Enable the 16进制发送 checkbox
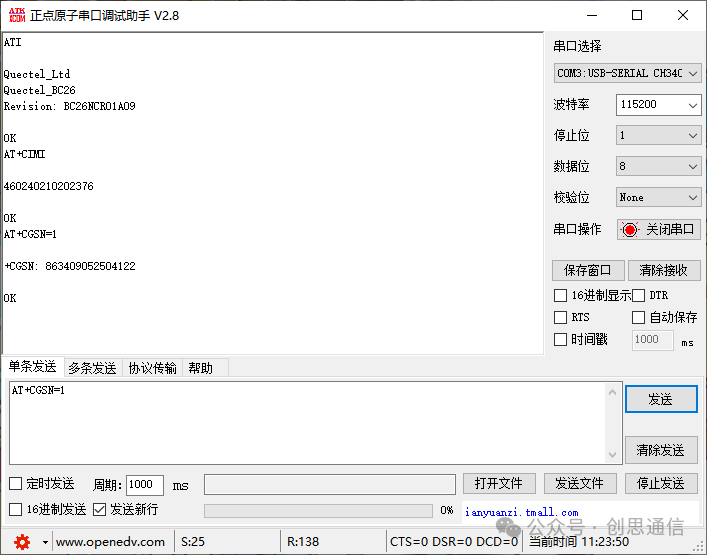 click(15, 509)
